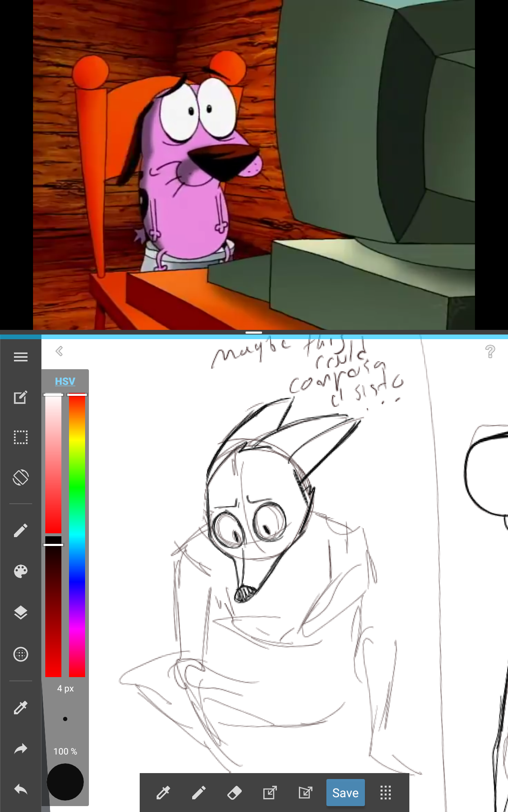Screen dimensions: 508x812
Task: Adjust the brightness value slider bar
Action: (53, 607)
